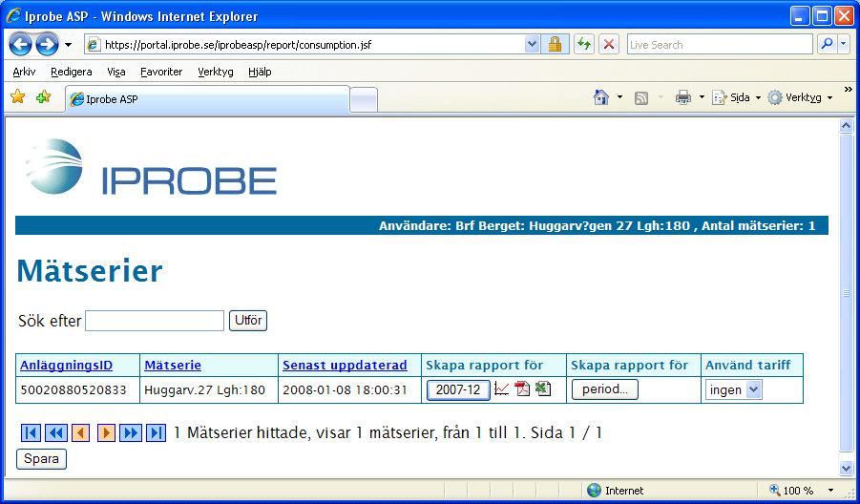Image resolution: width=860 pixels, height=504 pixels.
Task: Click the Utför search button
Action: (x=248, y=321)
